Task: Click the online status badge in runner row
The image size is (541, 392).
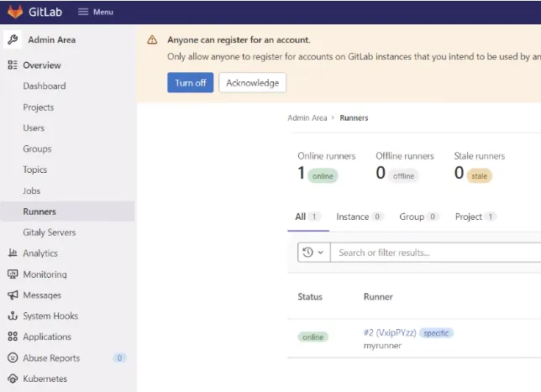Action: point(313,337)
